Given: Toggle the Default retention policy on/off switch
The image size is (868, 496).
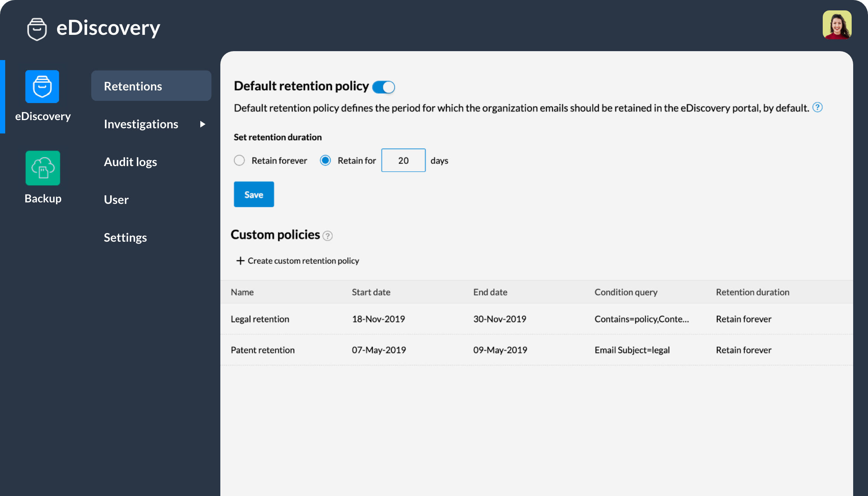Looking at the screenshot, I should coord(383,86).
